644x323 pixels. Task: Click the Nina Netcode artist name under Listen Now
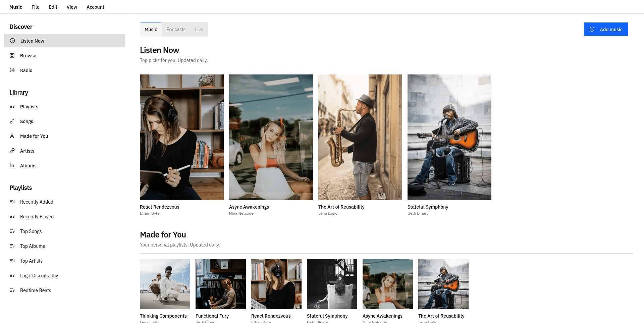click(x=241, y=213)
